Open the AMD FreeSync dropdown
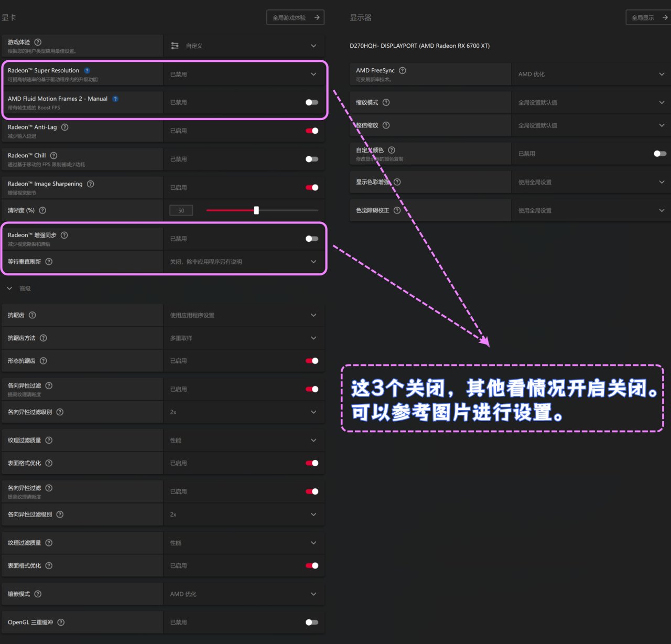671x644 pixels. coord(591,74)
